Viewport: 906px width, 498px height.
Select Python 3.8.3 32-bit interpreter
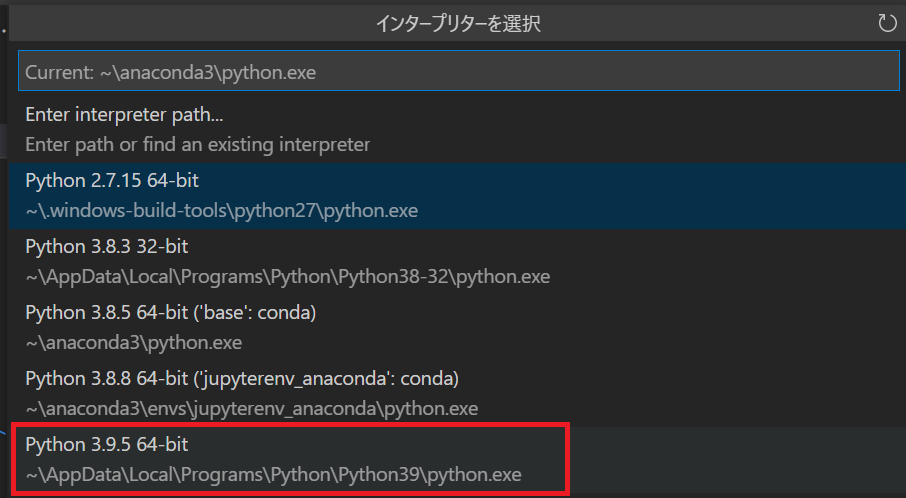click(457, 261)
